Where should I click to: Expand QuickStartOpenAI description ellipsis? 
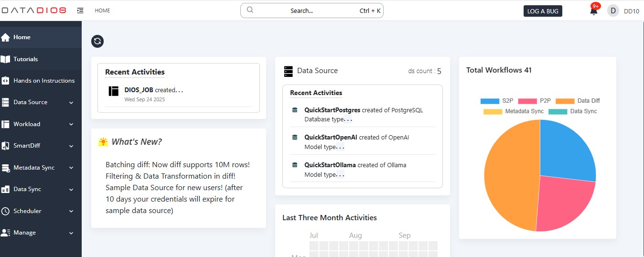point(340,147)
